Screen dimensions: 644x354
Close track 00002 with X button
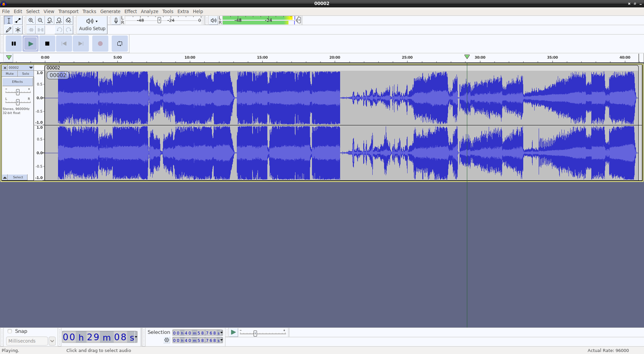click(5, 67)
